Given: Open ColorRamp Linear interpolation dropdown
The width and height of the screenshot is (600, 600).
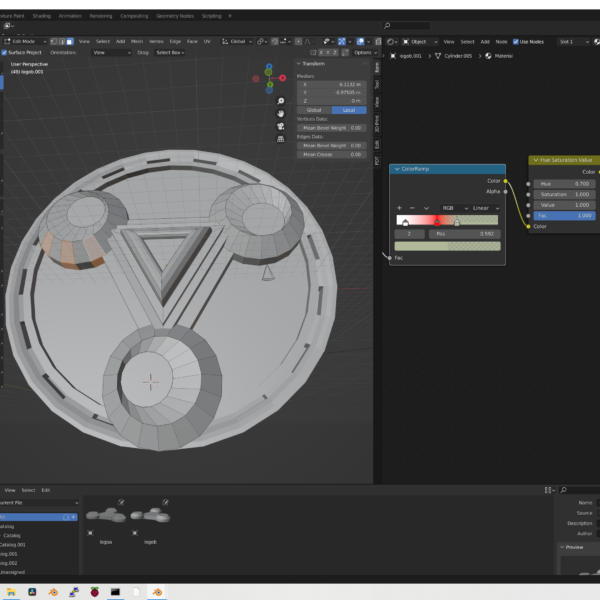Looking at the screenshot, I should tap(485, 207).
